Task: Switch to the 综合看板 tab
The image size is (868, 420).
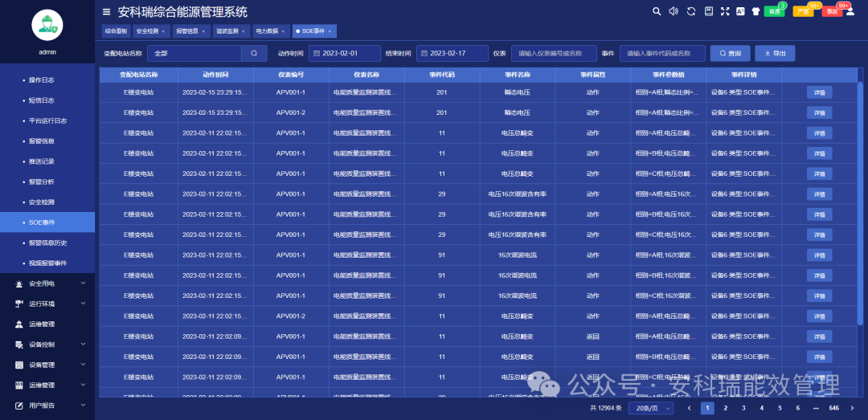Action: (116, 31)
